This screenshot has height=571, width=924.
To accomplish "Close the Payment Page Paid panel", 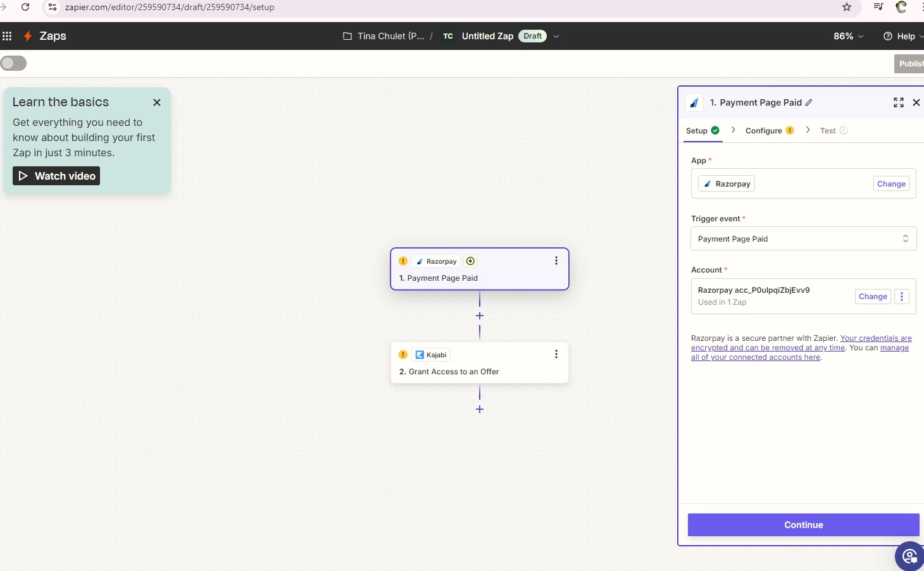I will pos(916,102).
